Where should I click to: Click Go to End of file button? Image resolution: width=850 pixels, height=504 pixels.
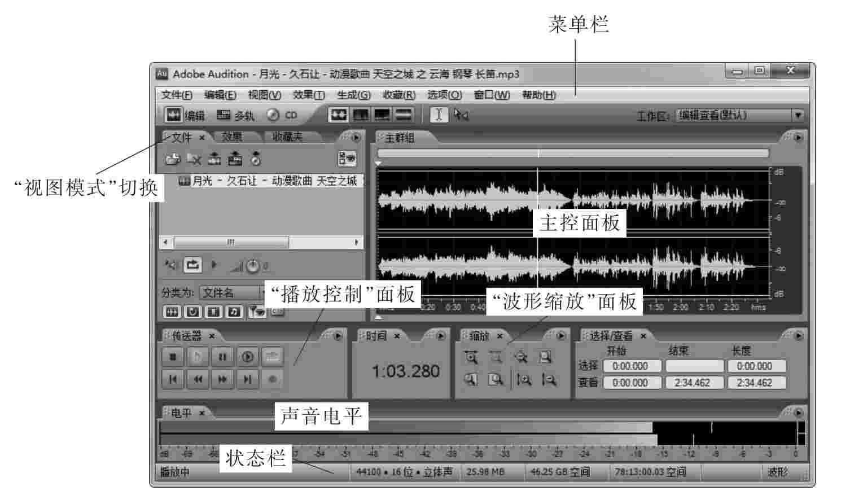(x=247, y=379)
